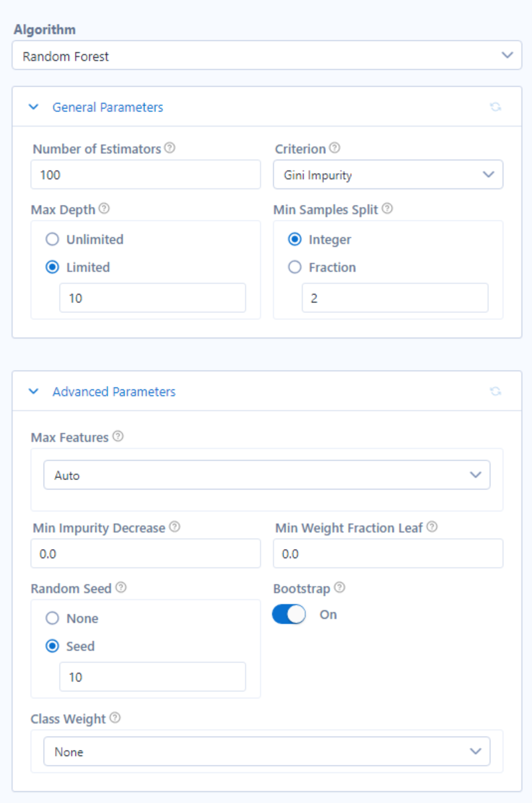Viewport: 532px width, 803px height.
Task: Click the Number of Estimators input field
Action: (x=146, y=174)
